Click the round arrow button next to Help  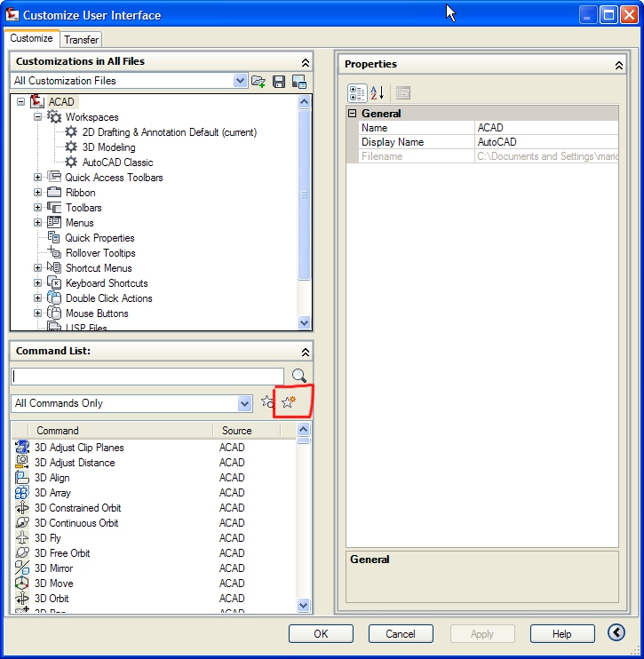616,632
